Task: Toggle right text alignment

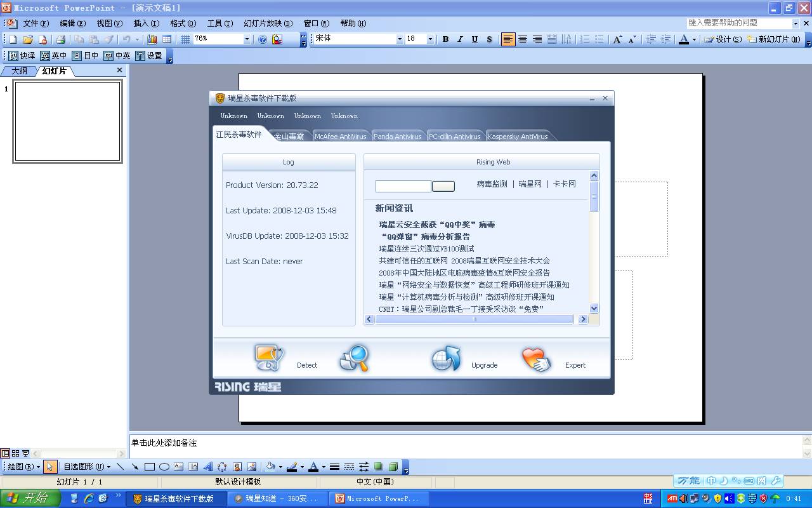Action: pos(537,39)
